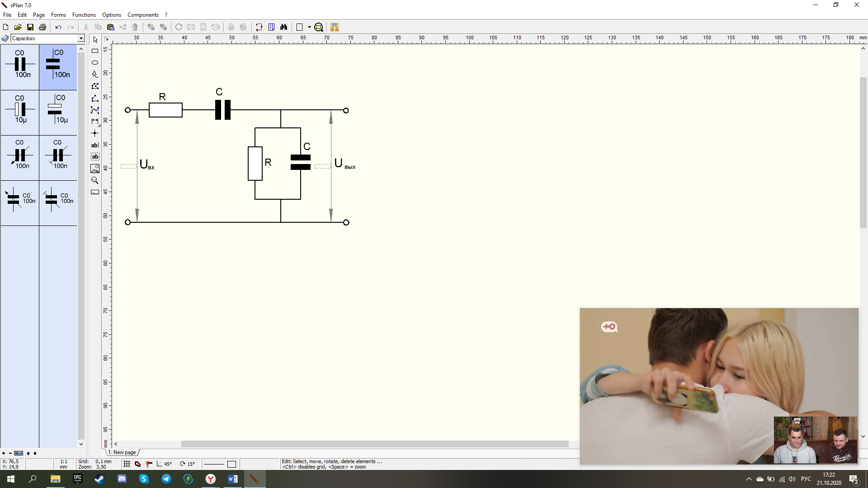The width and height of the screenshot is (868, 488).
Task: Select the special shapes tool
Action: pyautogui.click(x=95, y=75)
